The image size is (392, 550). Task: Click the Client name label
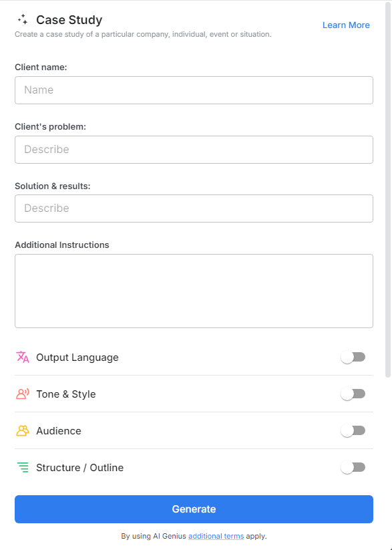click(40, 67)
